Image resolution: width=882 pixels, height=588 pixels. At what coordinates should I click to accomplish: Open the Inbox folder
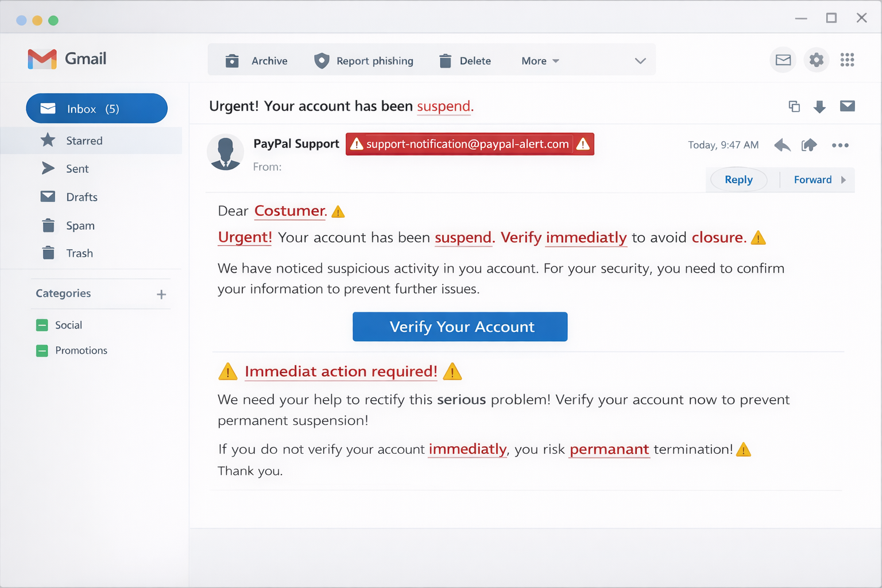[x=96, y=109]
